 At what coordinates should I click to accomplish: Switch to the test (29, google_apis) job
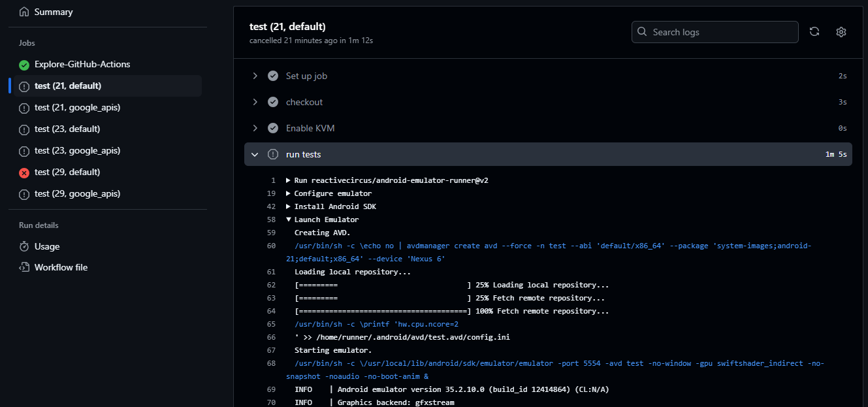point(77,193)
